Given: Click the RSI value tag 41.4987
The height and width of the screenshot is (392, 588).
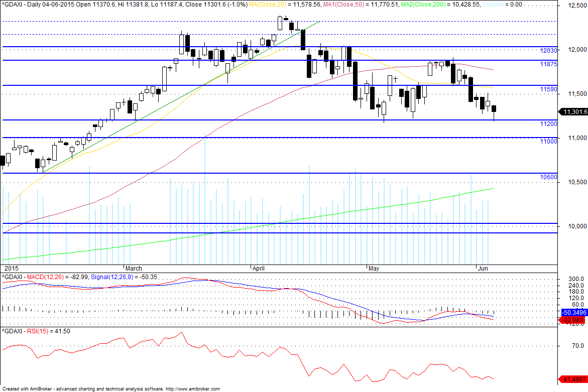Looking at the screenshot, I should [x=573, y=379].
